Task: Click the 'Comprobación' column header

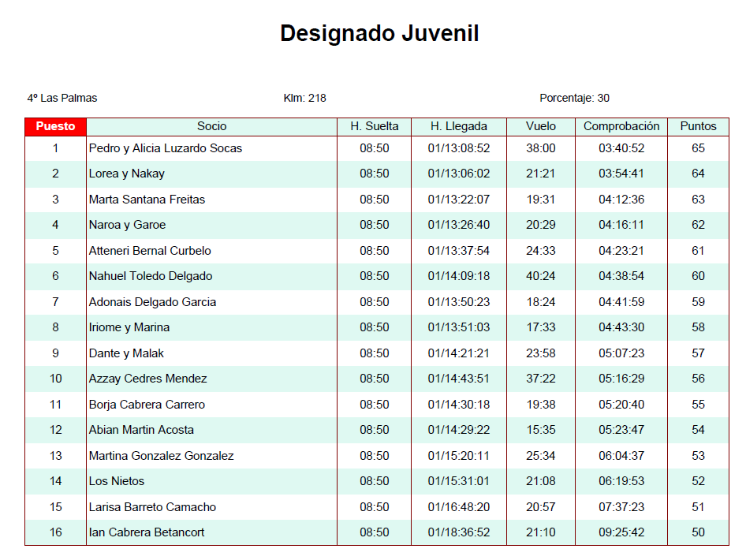Action: click(621, 126)
